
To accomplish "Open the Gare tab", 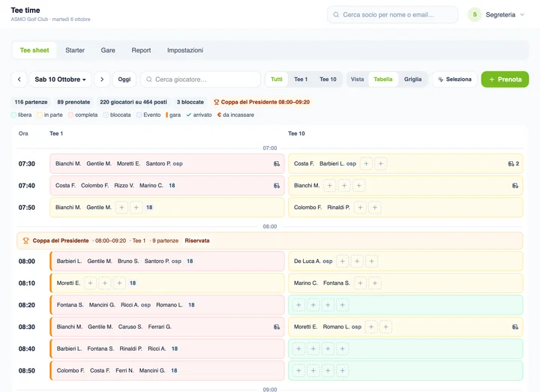I will [108, 50].
